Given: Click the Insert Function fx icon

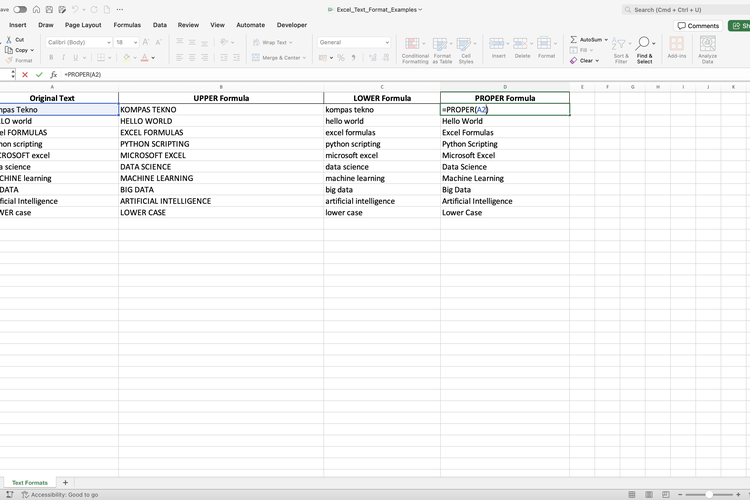Looking at the screenshot, I should (x=54, y=75).
